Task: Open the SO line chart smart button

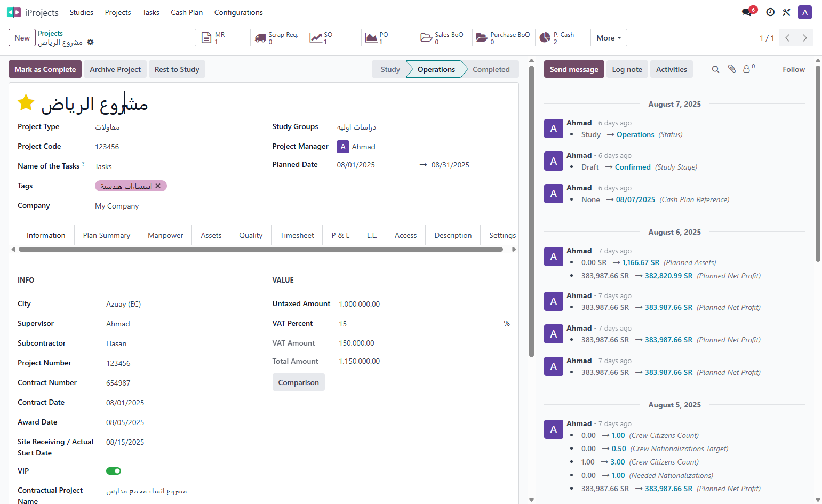Action: [x=333, y=38]
